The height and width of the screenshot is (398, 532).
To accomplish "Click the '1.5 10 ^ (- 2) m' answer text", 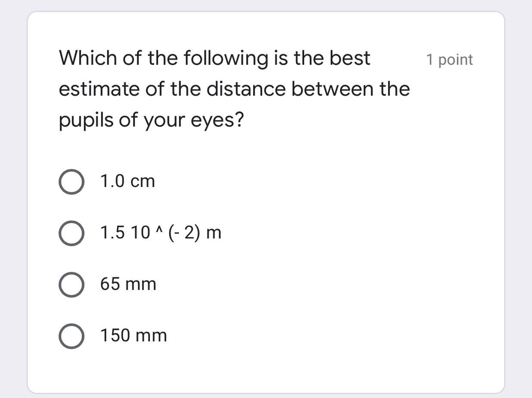I will 161,233.
